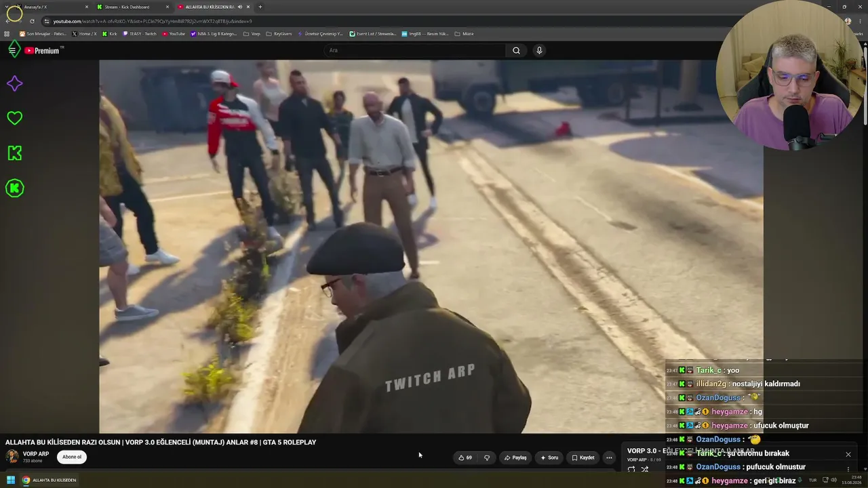
Task: Toggle playlist shuffle icon
Action: (645, 469)
